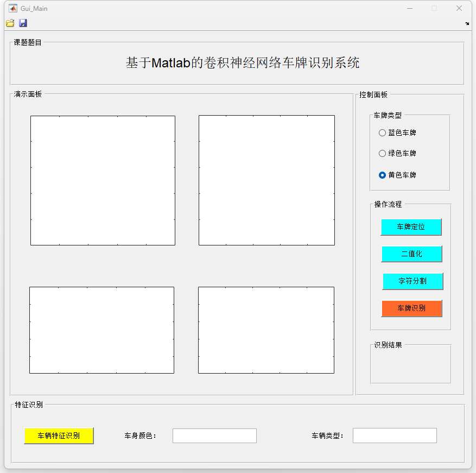
Task: Minimize the Gui_Main window
Action: click(x=410, y=8)
